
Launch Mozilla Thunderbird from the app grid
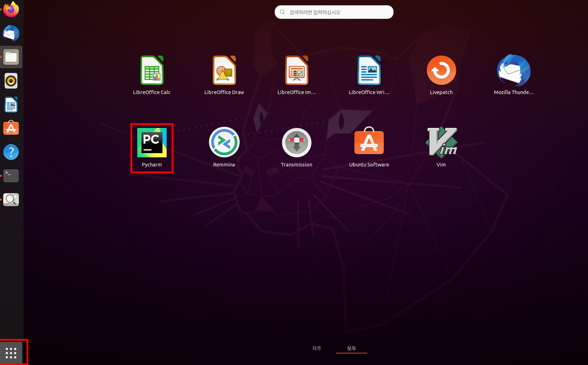(x=514, y=75)
